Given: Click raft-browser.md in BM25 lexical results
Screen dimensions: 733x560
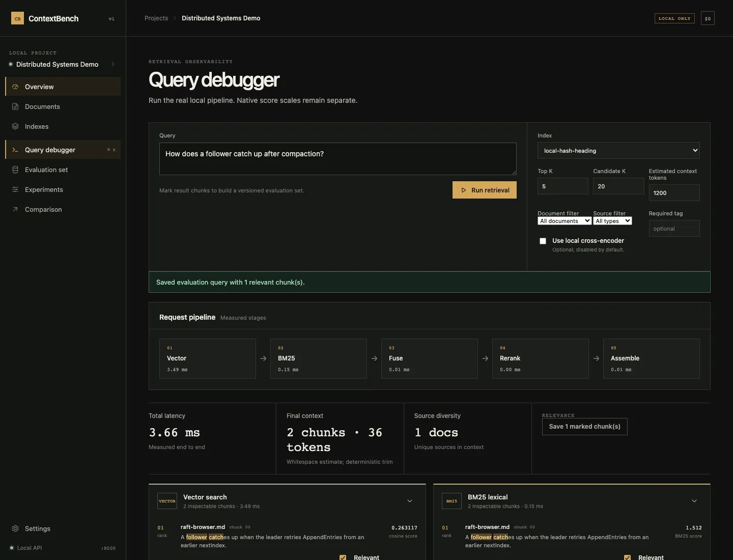Looking at the screenshot, I should 487,527.
